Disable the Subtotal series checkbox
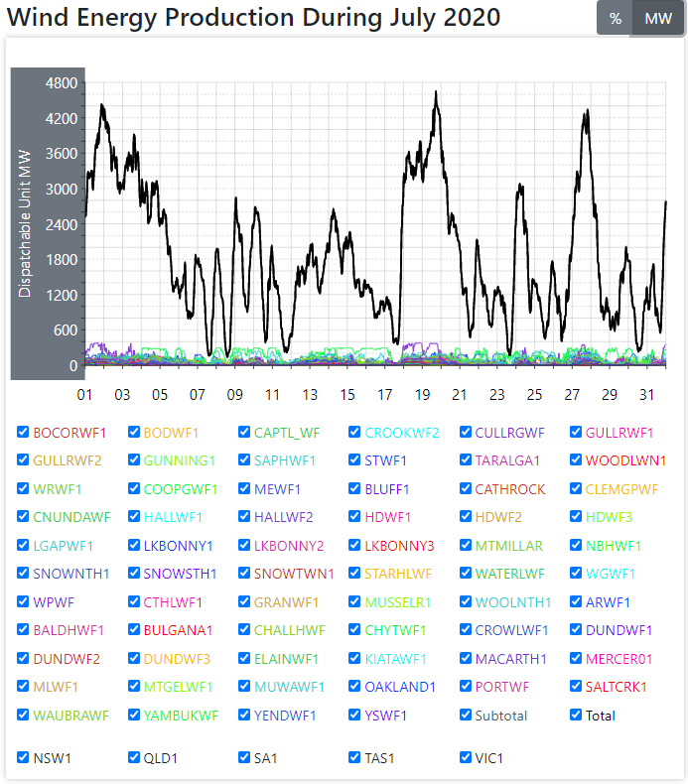Screen dimensions: 688x784 pyautogui.click(x=467, y=715)
